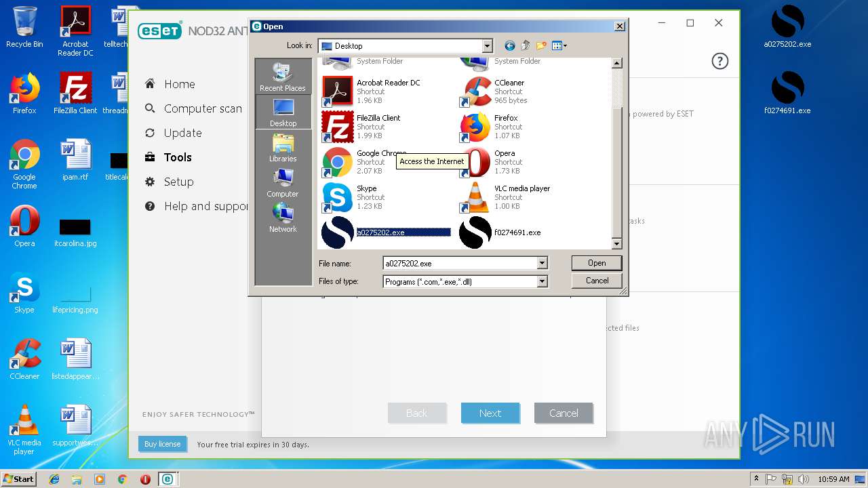Click the Buy license button
Screen dimensions: 868x488
[162, 444]
